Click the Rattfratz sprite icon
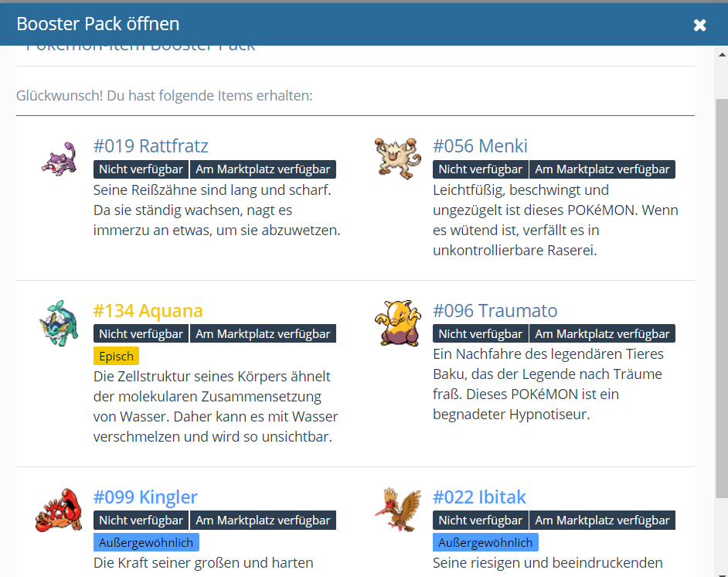 pos(59,157)
